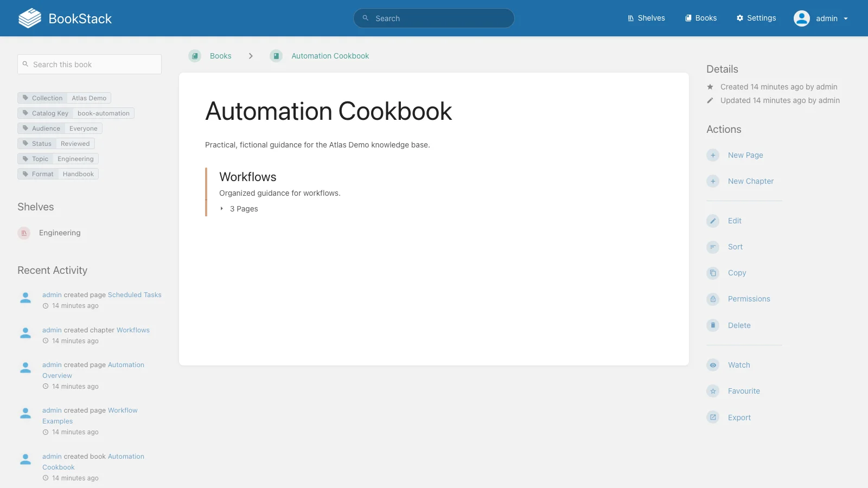This screenshot has width=868, height=488.
Task: Click the Automation Cookbook breadcrumb link
Action: coord(330,56)
